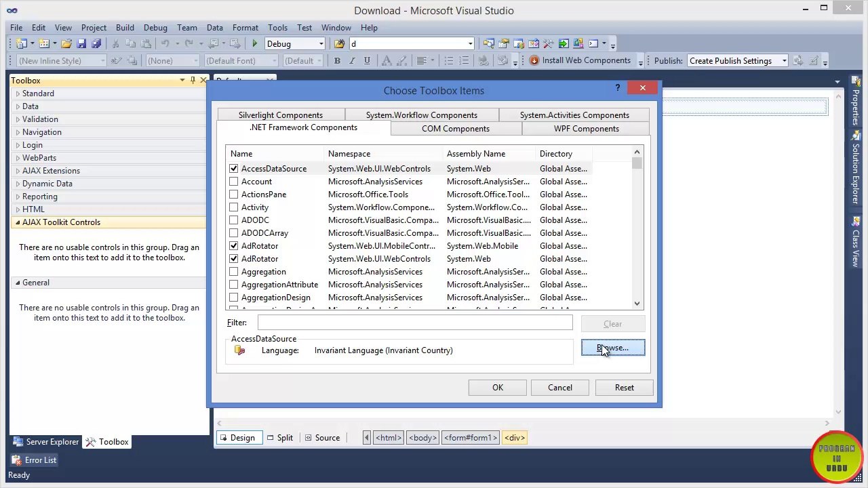
Task: Open the Error List panel tab
Action: tap(34, 460)
